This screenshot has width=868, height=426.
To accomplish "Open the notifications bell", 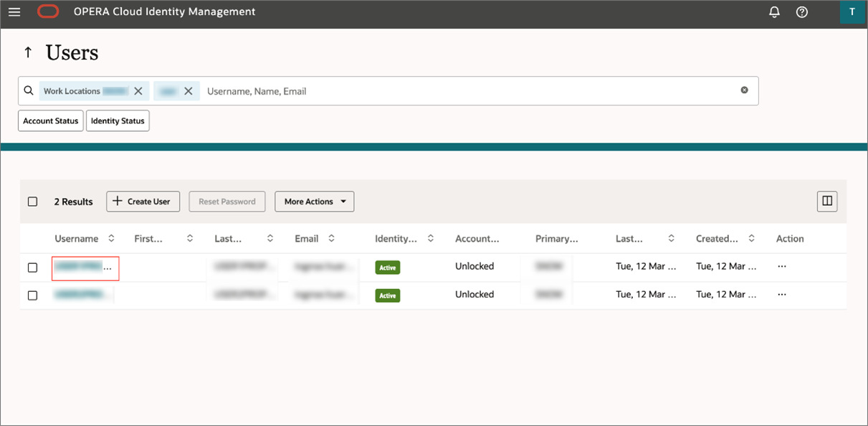I will pyautogui.click(x=774, y=12).
